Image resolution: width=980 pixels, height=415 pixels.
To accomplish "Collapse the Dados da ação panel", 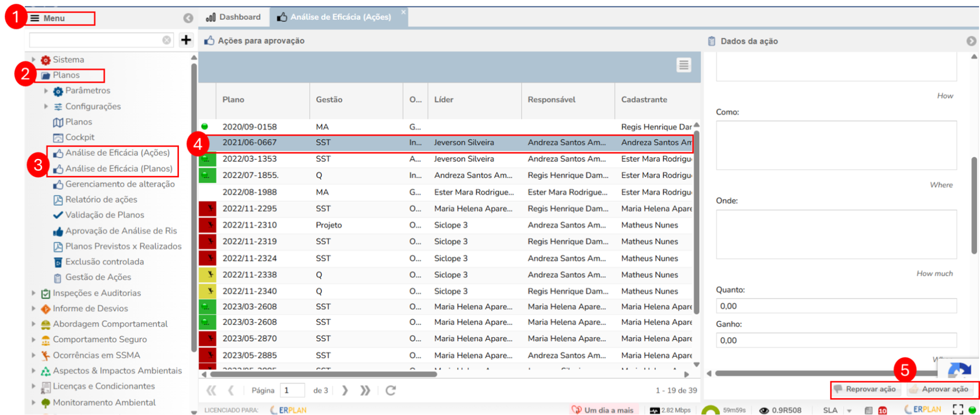I will 971,41.
